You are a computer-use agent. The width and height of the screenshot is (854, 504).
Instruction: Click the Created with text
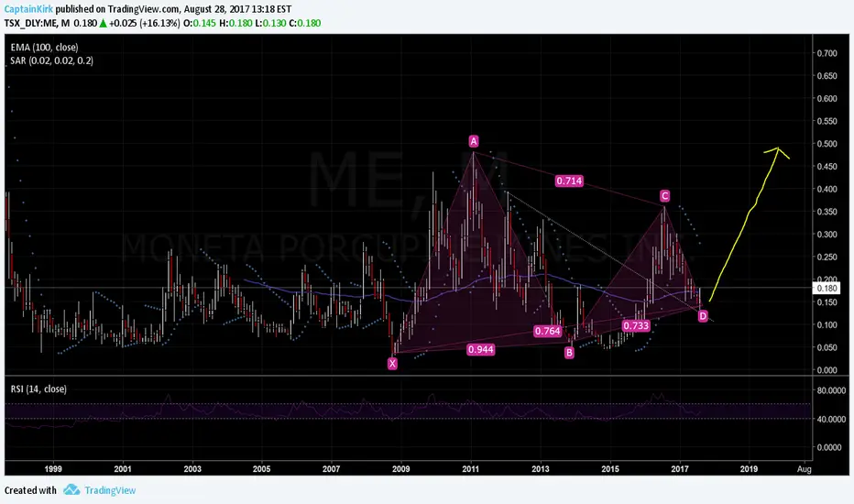30,490
